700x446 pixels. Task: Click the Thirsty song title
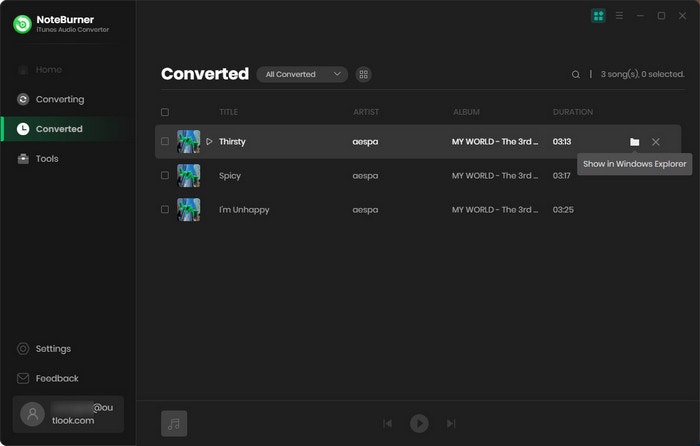point(232,142)
